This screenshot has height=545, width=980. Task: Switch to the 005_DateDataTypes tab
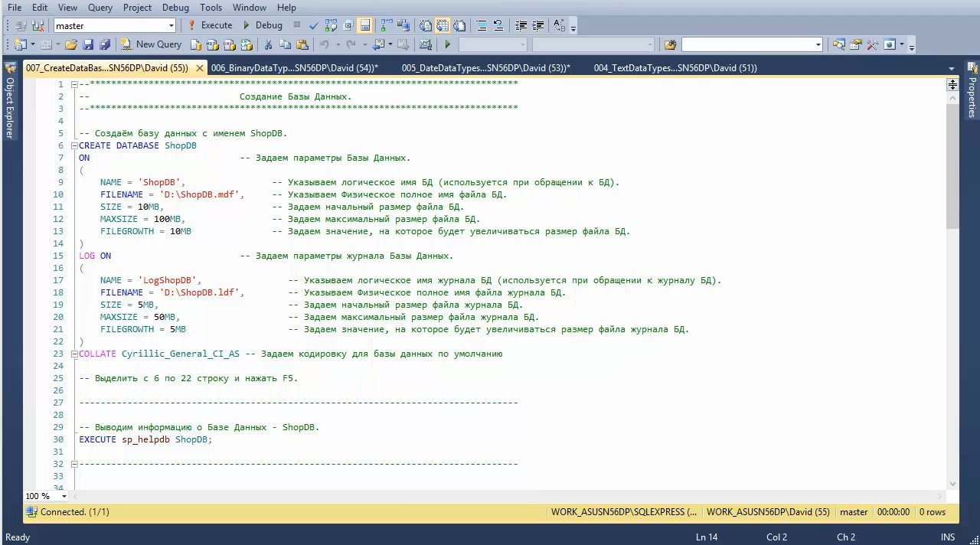coord(485,67)
